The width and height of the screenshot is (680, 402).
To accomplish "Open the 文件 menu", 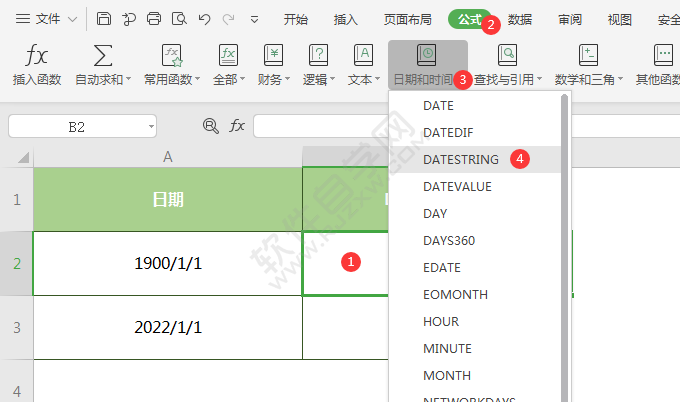I will (46, 19).
